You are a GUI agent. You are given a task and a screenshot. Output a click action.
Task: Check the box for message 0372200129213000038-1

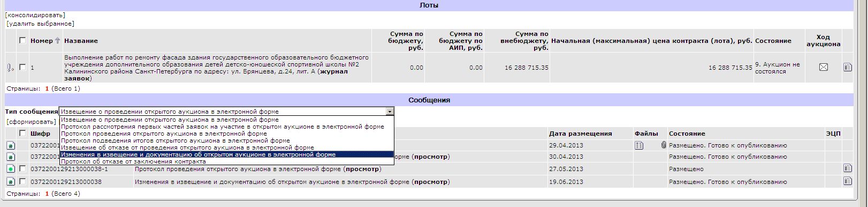pyautogui.click(x=22, y=168)
